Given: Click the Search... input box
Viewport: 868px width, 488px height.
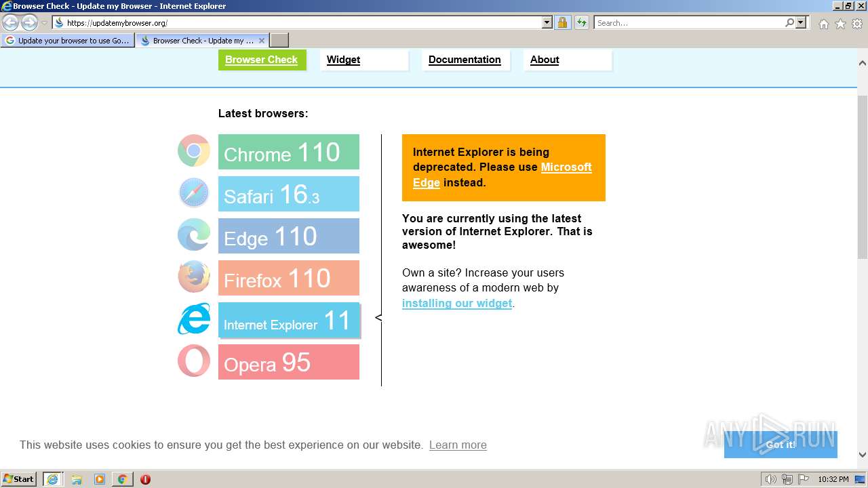Looking at the screenshot, I should (689, 22).
